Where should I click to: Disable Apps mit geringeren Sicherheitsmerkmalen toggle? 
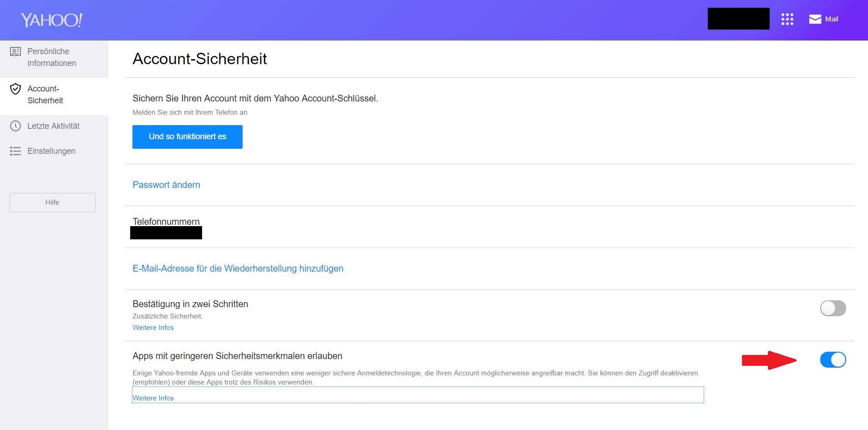(x=833, y=360)
